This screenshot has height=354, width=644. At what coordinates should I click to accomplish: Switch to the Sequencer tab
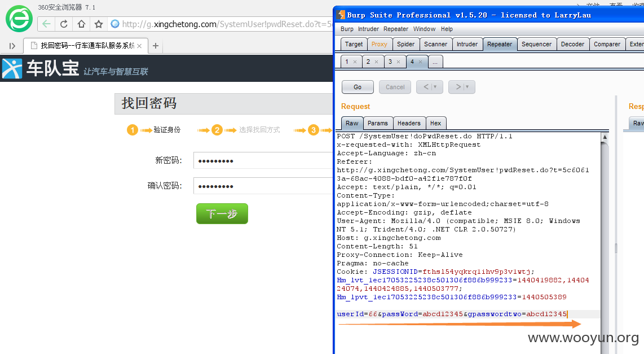pyautogui.click(x=536, y=44)
